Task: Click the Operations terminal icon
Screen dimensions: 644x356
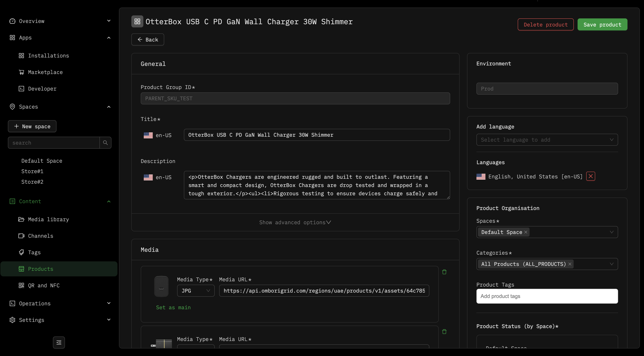Action: click(12, 303)
